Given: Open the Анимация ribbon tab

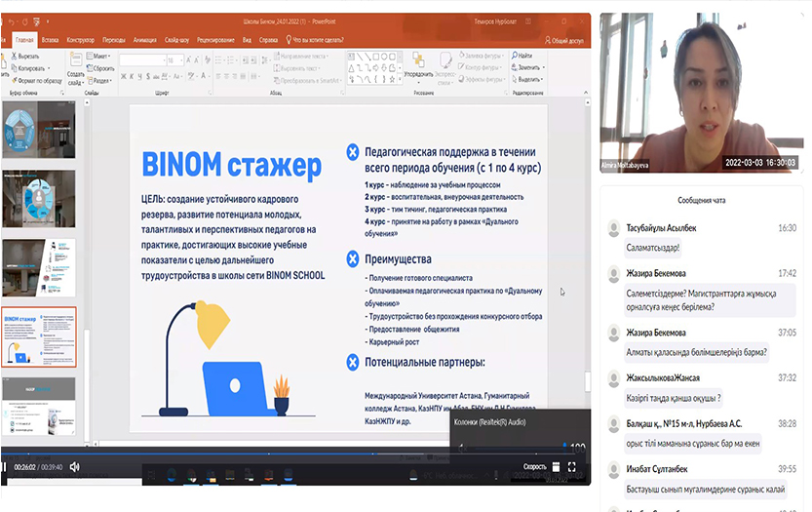Looking at the screenshot, I should (144, 40).
